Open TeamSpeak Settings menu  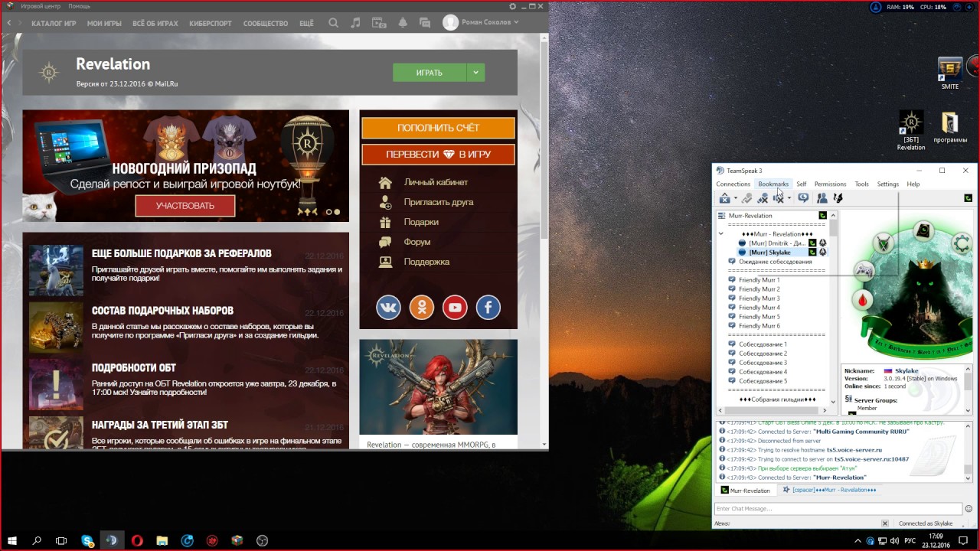887,184
